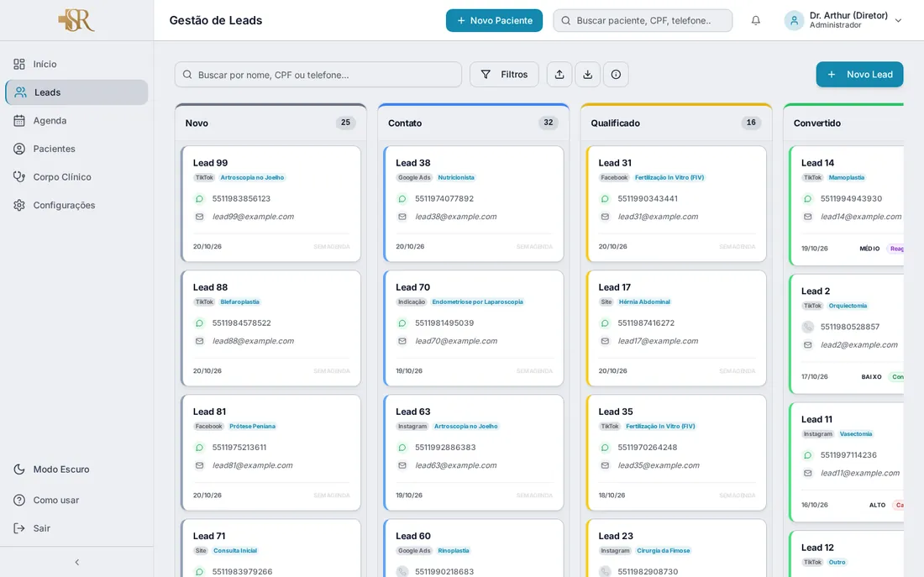
Task: Focus the leads search by name field
Action: 318,74
